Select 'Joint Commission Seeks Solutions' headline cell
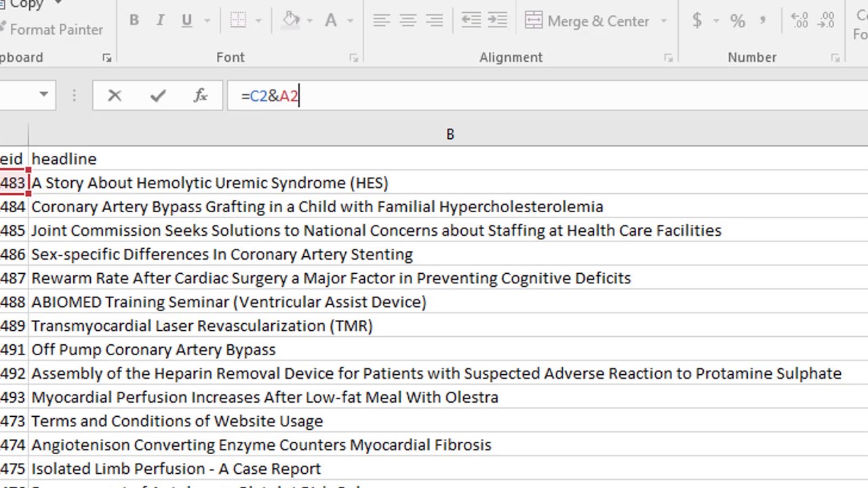 (x=449, y=230)
